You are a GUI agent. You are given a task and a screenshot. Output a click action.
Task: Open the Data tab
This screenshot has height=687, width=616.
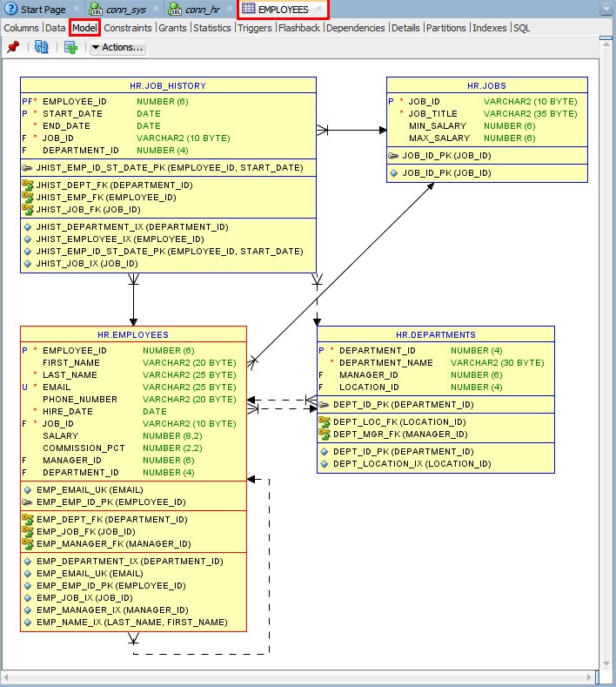point(55,28)
